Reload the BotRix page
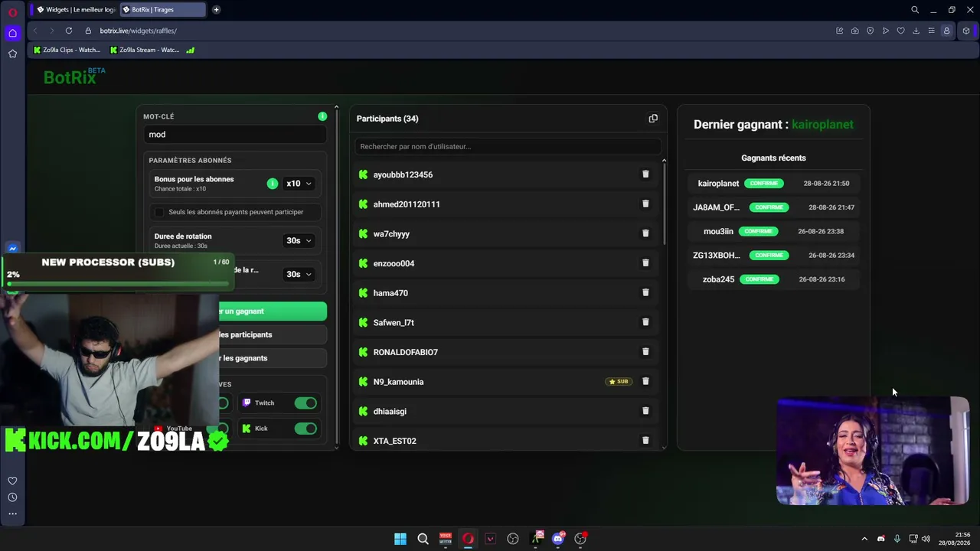 [x=69, y=31]
